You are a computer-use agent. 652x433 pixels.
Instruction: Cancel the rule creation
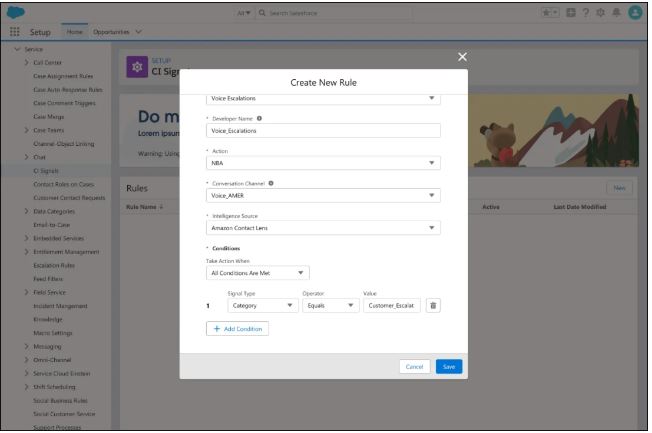[x=414, y=367]
